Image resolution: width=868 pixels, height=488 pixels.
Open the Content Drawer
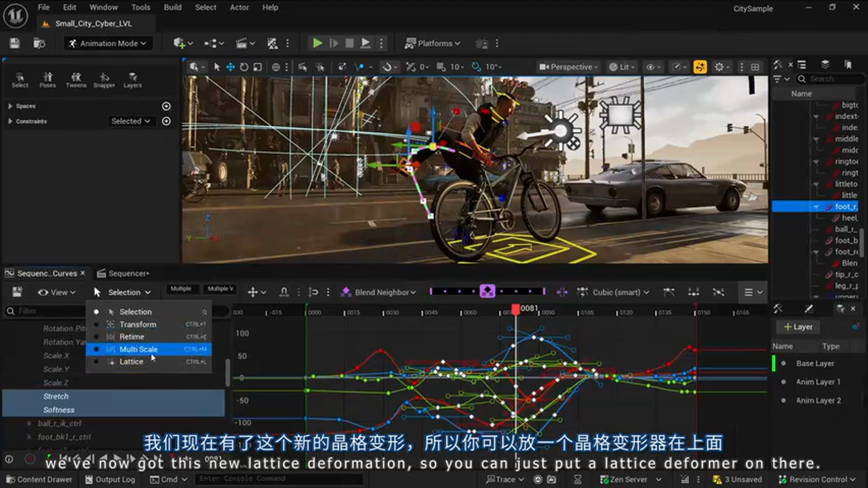tap(37, 479)
